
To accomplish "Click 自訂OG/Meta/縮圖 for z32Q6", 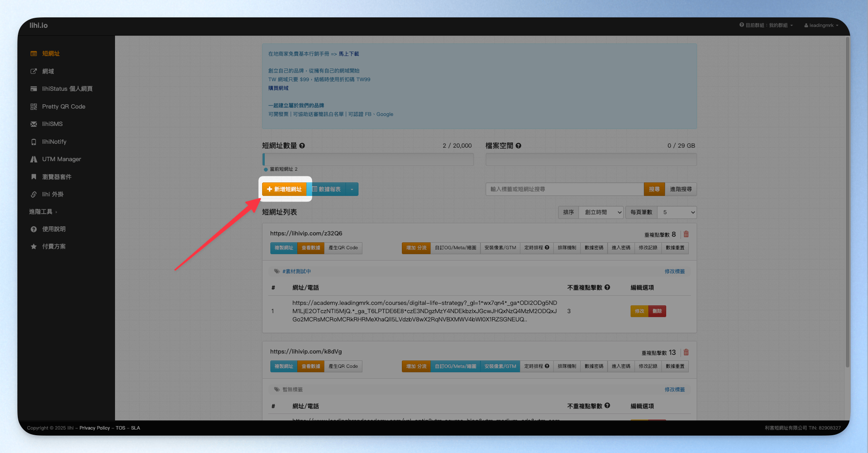I will (x=455, y=248).
